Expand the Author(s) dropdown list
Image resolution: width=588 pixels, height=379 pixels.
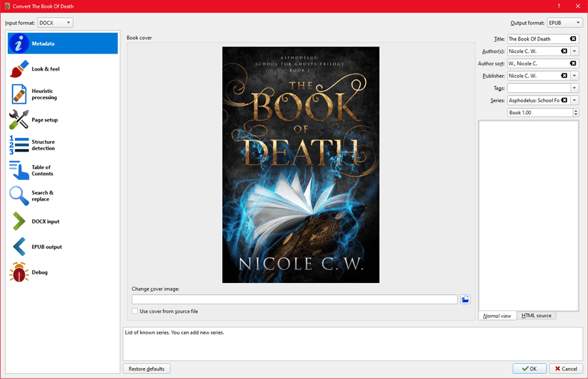click(574, 51)
